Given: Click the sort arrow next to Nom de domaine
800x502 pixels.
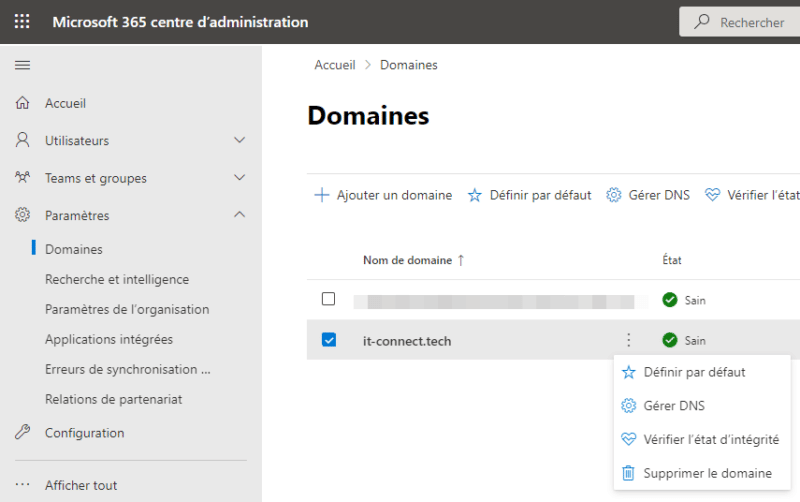Looking at the screenshot, I should (461, 260).
